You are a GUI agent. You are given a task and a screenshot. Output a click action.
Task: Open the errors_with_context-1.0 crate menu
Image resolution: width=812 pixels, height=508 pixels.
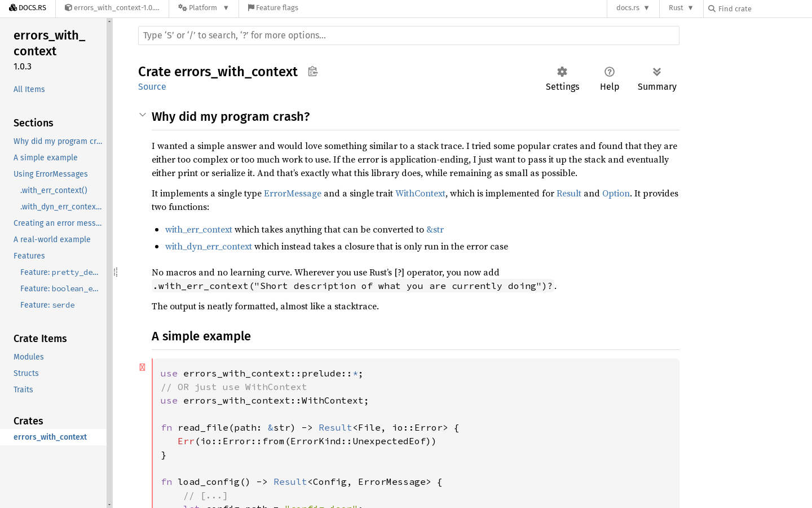[x=112, y=8]
